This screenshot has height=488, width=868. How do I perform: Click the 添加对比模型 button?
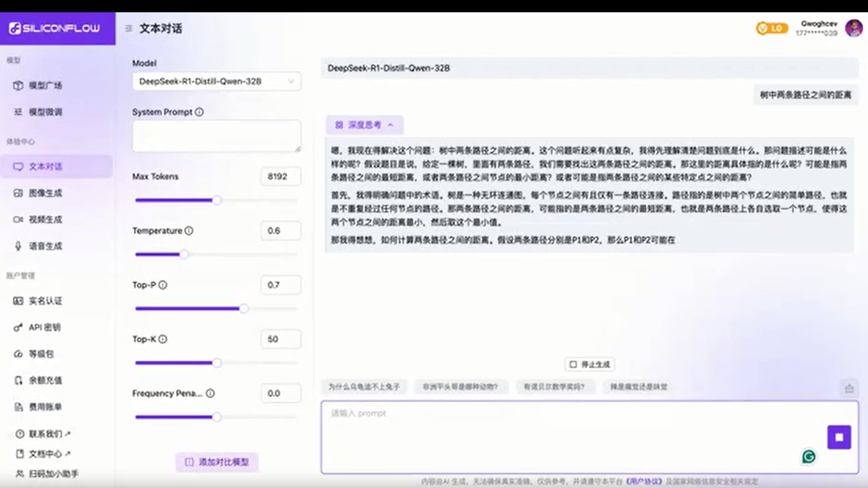[217, 462]
